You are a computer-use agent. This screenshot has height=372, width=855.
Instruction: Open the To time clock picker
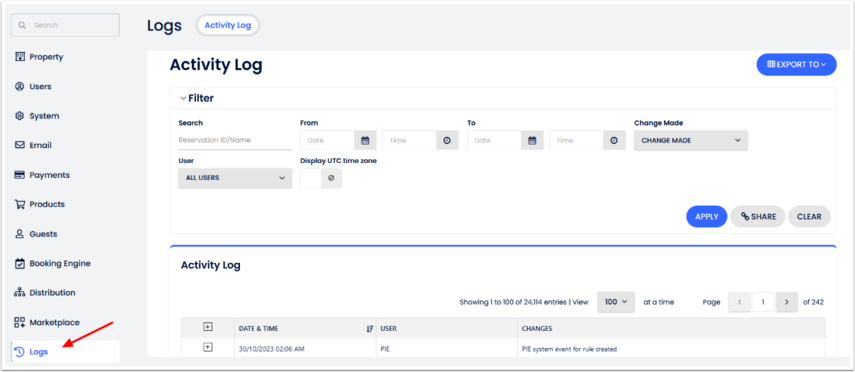[x=614, y=140]
